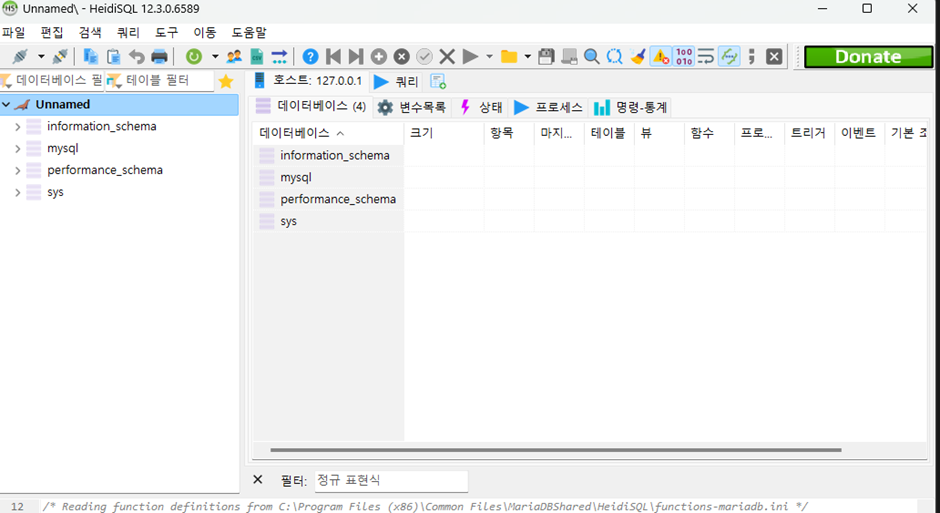Open the run query dropdown arrow
The image size is (940, 513).
tap(489, 56)
